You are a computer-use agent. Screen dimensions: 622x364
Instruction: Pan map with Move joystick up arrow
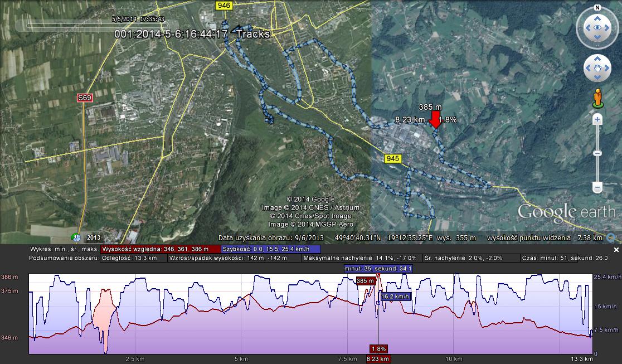point(597,59)
